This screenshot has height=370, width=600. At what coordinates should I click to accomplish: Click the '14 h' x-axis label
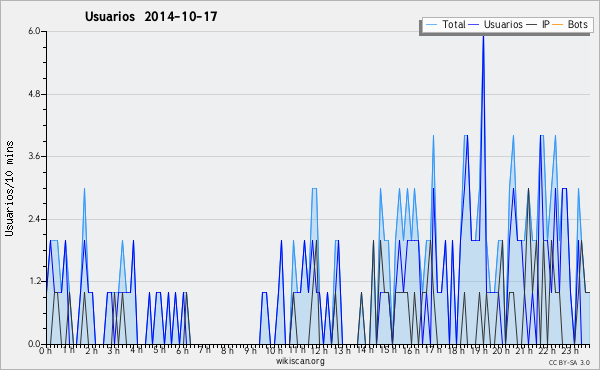[x=365, y=350]
